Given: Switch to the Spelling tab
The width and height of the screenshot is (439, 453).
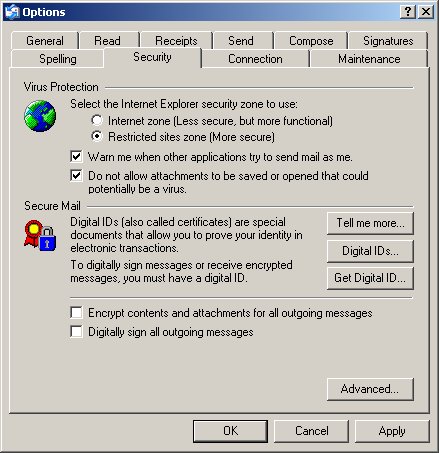Looking at the screenshot, I should 58,59.
